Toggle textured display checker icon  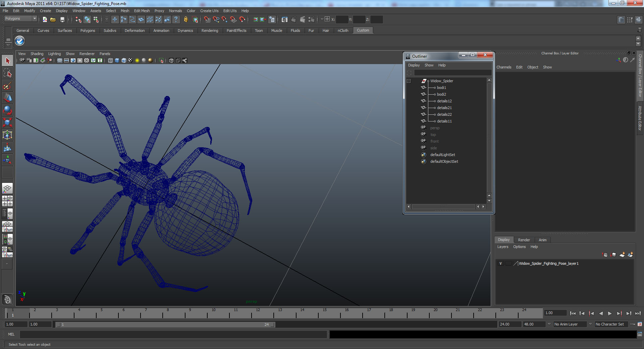(130, 60)
